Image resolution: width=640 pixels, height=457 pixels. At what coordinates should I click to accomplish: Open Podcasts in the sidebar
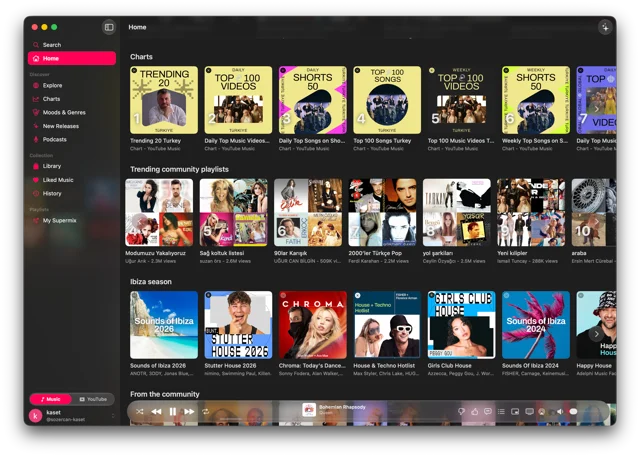[72, 140]
